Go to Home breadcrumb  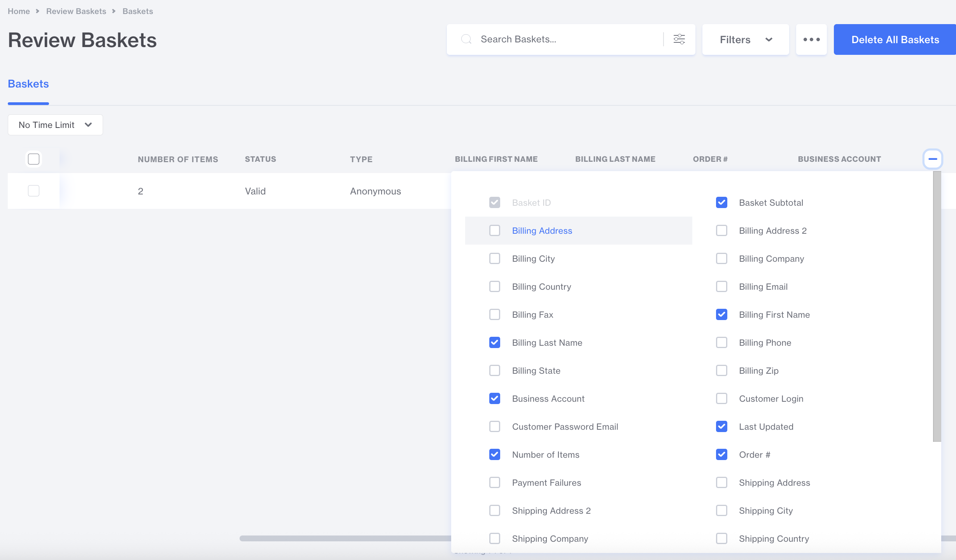coord(19,11)
